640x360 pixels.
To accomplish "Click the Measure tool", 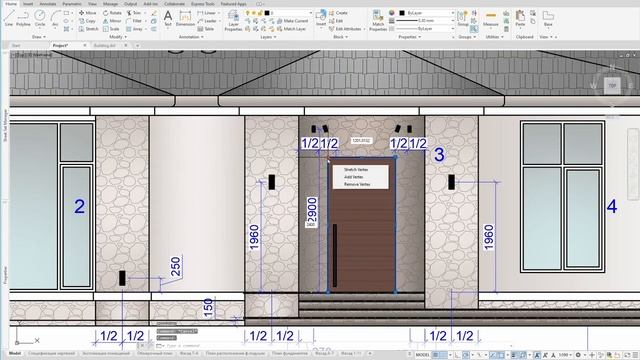I will point(491,19).
